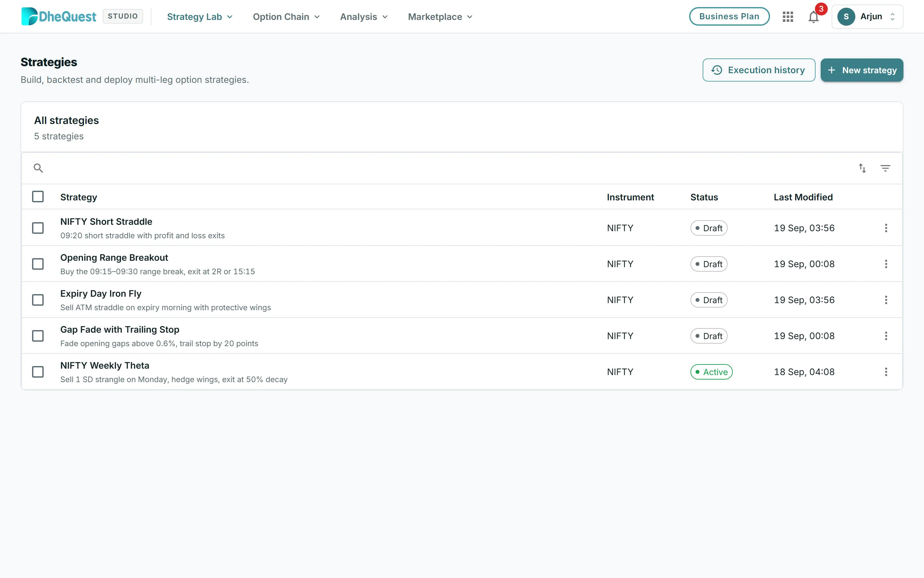Expand the Analysis menu

pyautogui.click(x=364, y=17)
